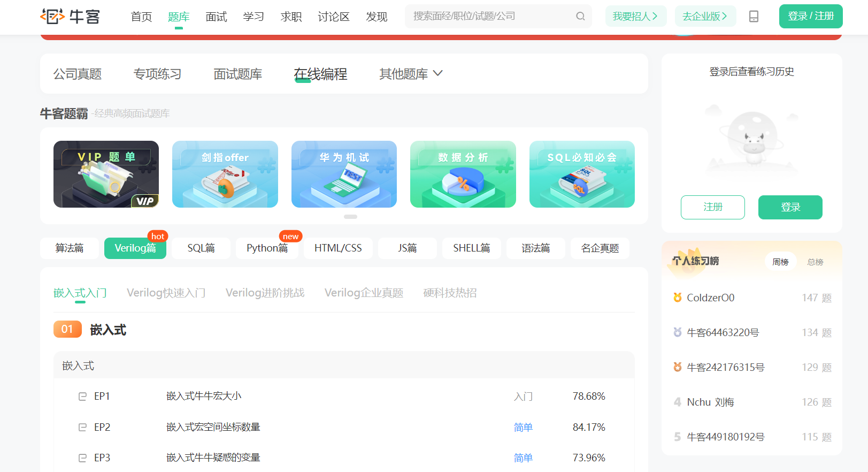
Task: Open the Verilog进阶挑战 sub-tab
Action: click(x=265, y=293)
